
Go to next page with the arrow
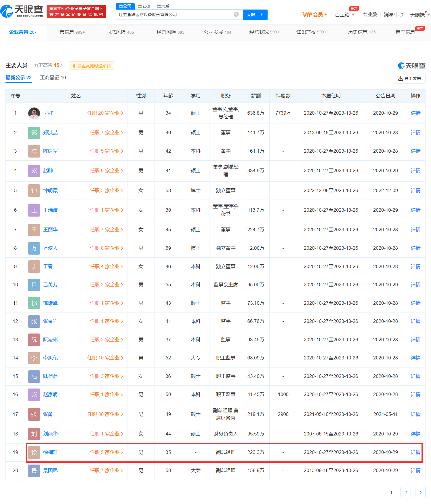click(420, 492)
